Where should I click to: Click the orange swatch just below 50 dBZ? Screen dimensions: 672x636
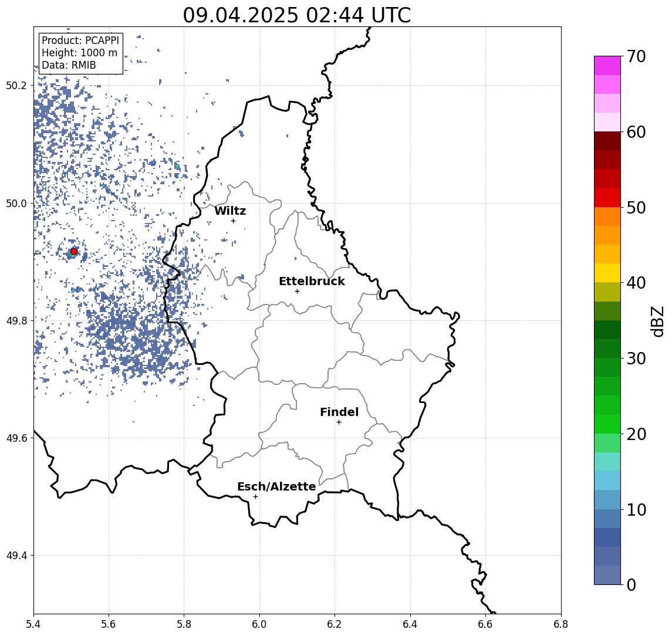point(607,216)
